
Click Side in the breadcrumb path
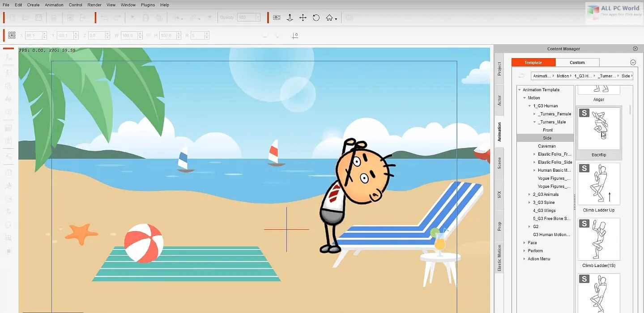626,76
